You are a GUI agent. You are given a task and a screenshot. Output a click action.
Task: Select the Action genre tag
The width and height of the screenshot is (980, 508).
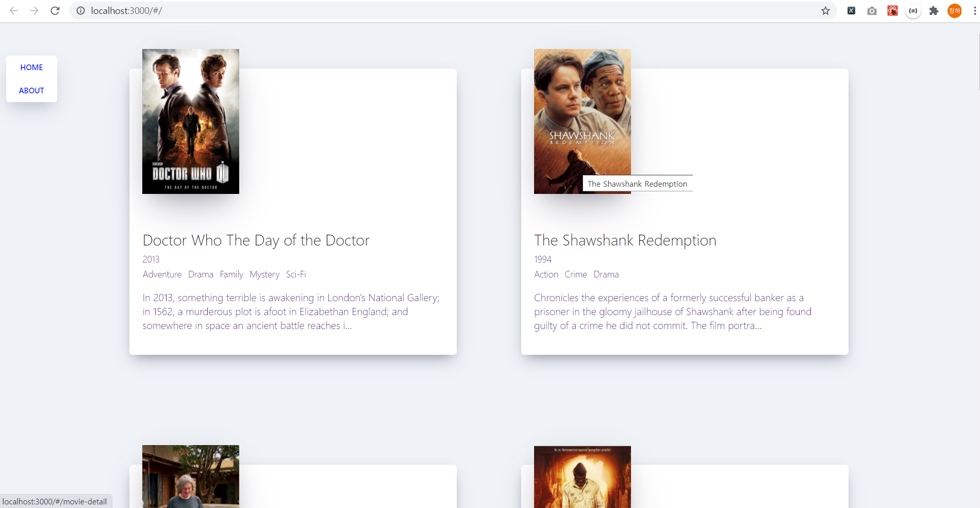tap(546, 274)
